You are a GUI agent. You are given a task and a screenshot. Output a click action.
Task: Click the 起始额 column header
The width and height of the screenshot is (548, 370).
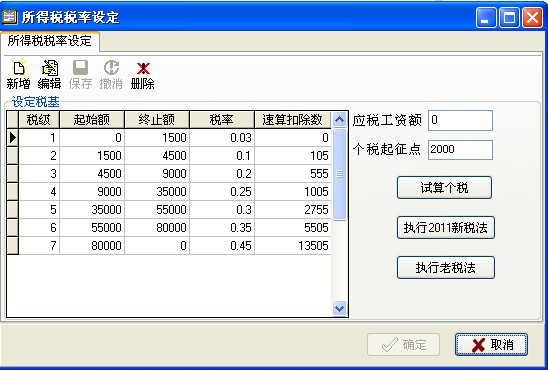(x=92, y=120)
